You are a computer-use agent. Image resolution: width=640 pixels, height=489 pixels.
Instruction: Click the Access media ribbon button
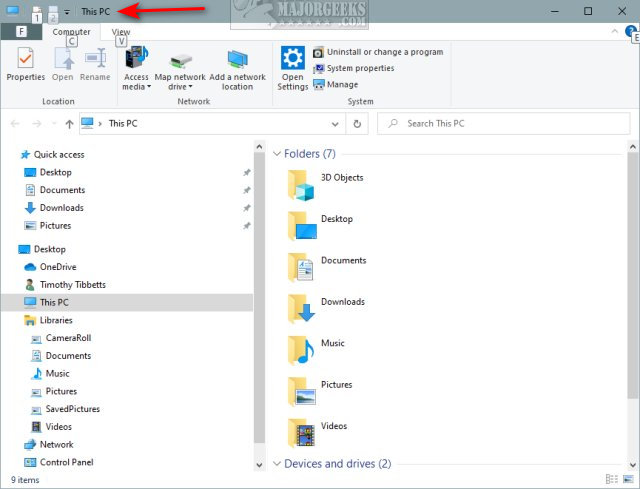pyautogui.click(x=136, y=69)
